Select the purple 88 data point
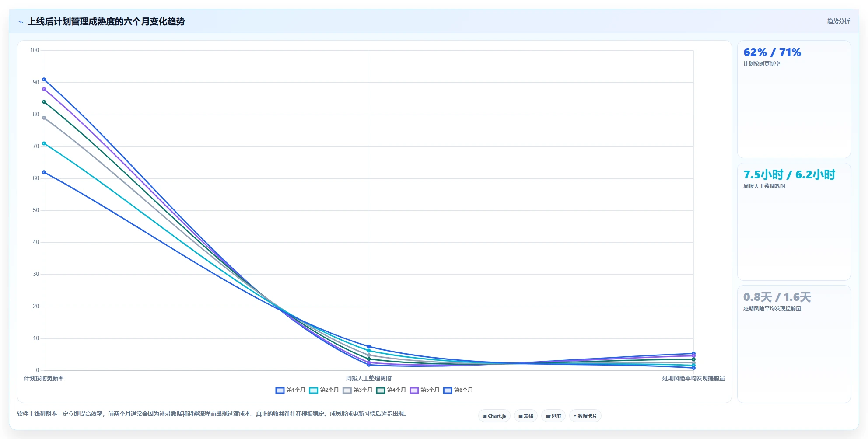Screen dimensions: 868x439 pos(44,89)
